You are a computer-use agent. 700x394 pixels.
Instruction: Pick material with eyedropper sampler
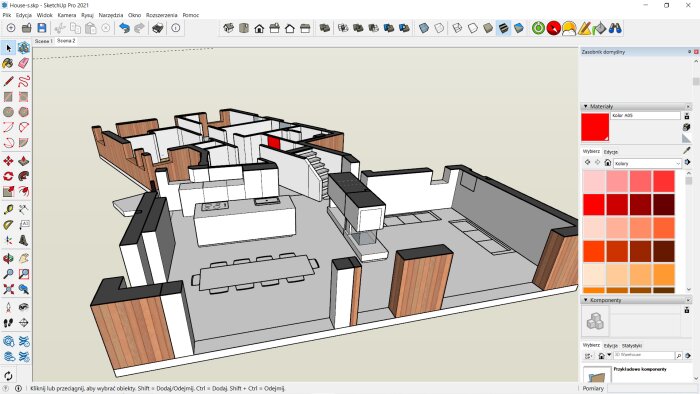687,150
